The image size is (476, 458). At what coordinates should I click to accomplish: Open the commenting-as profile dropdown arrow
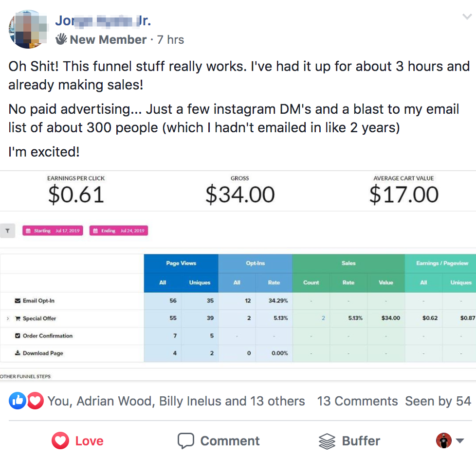(460, 440)
